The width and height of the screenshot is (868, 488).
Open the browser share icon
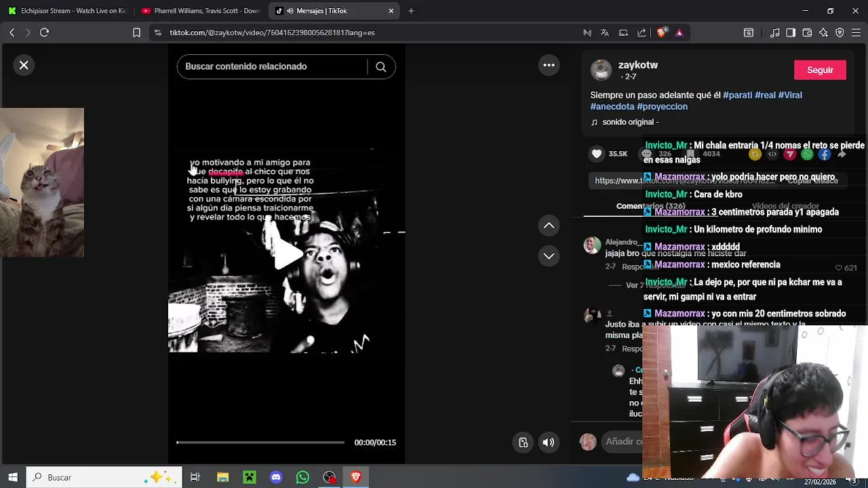[x=642, y=33]
